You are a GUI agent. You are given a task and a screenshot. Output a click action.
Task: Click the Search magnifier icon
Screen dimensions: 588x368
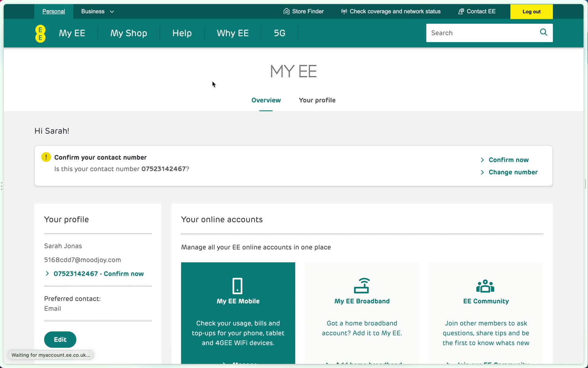544,33
